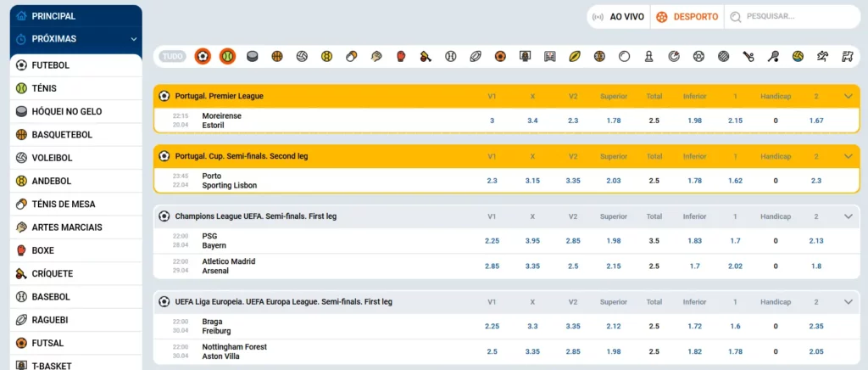Collapse UEFA Europa League section chevron
This screenshot has width=868, height=370.
coord(848,302)
